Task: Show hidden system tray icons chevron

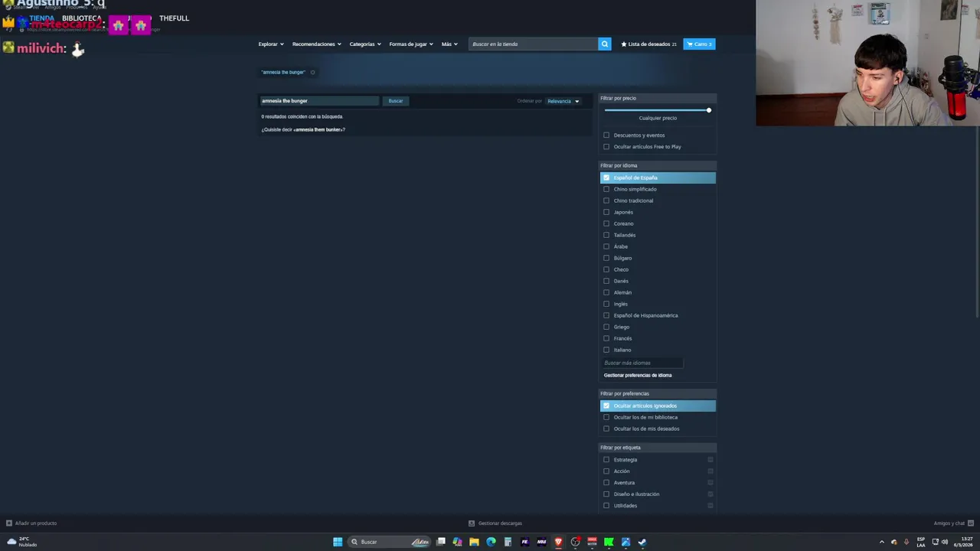Action: click(881, 542)
